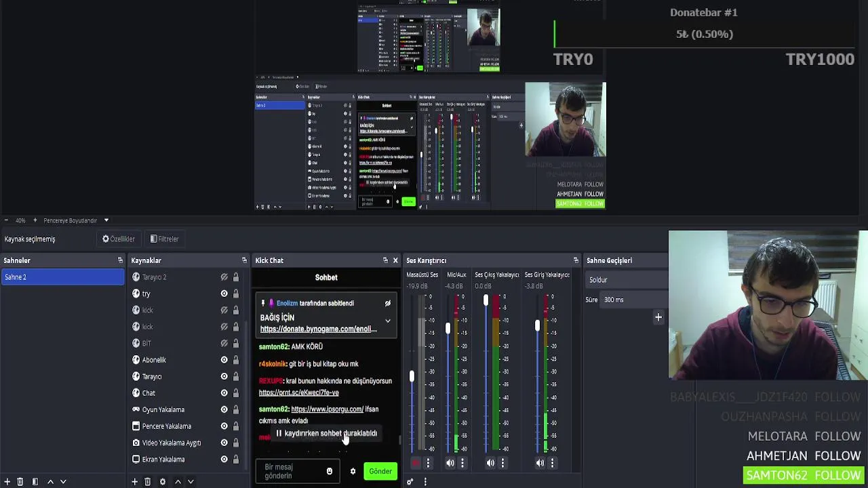Edit the Süre 300 ms duration field
The height and width of the screenshot is (488, 868).
coord(635,300)
